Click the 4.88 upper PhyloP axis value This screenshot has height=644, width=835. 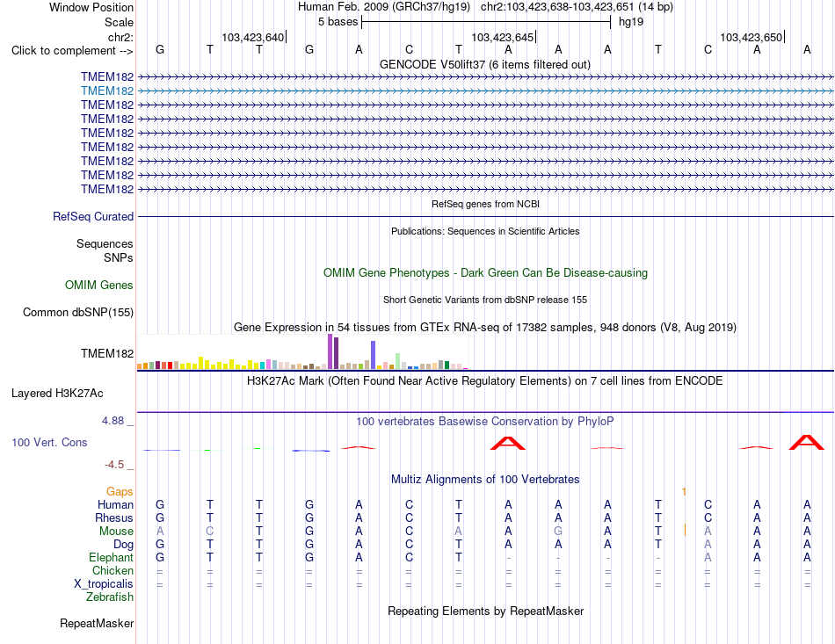pos(113,421)
